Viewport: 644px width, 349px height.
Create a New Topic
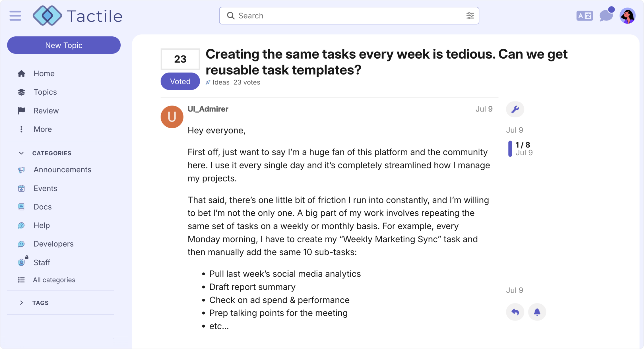point(64,45)
